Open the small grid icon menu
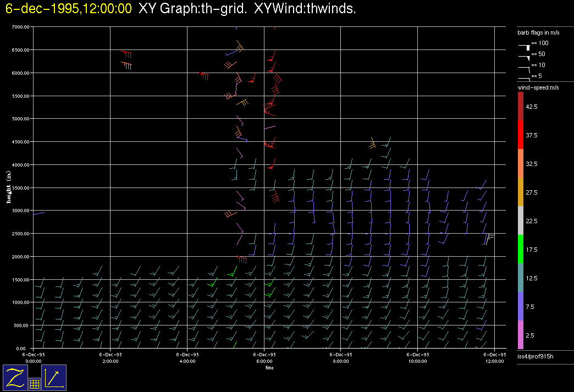 (x=34, y=384)
